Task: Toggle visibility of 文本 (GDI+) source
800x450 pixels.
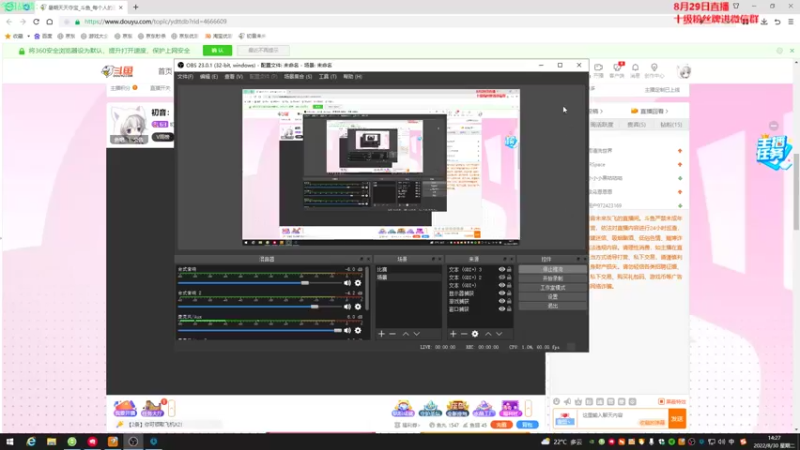Action: click(x=502, y=285)
